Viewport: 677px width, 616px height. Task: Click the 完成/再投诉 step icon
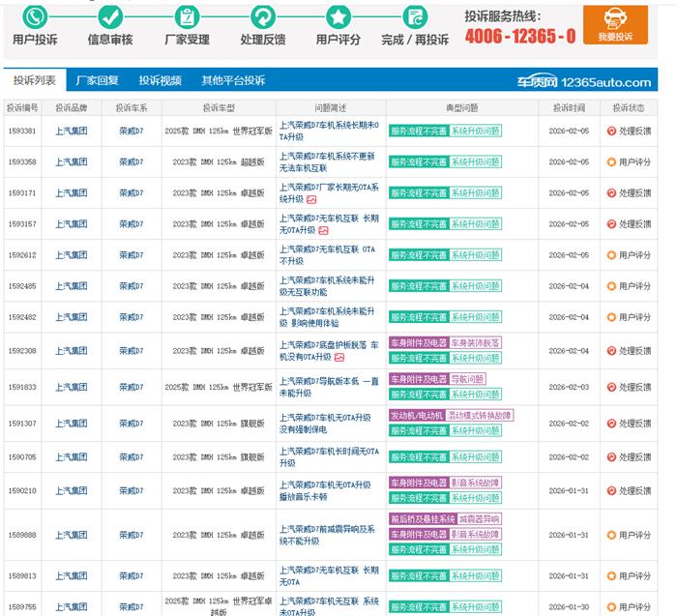pyautogui.click(x=415, y=16)
